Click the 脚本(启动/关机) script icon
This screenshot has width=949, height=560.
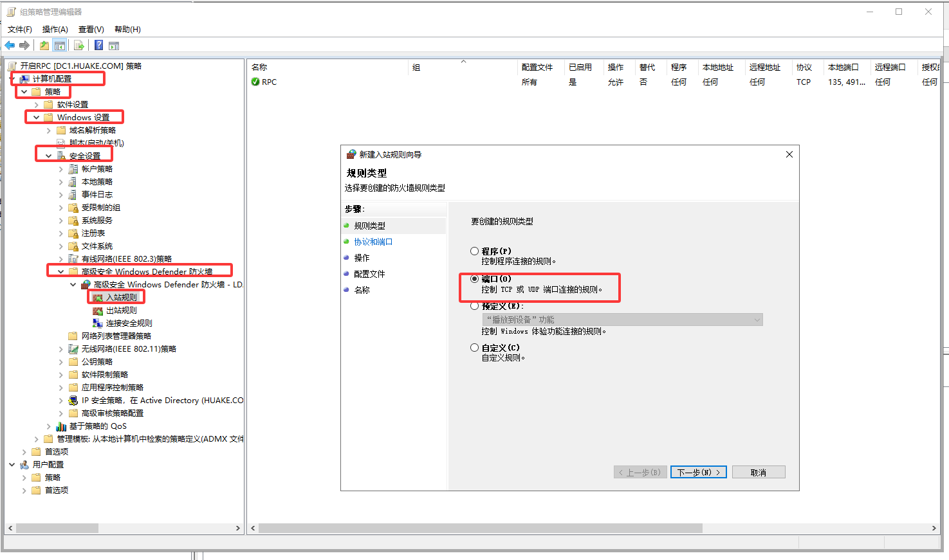pyautogui.click(x=61, y=143)
